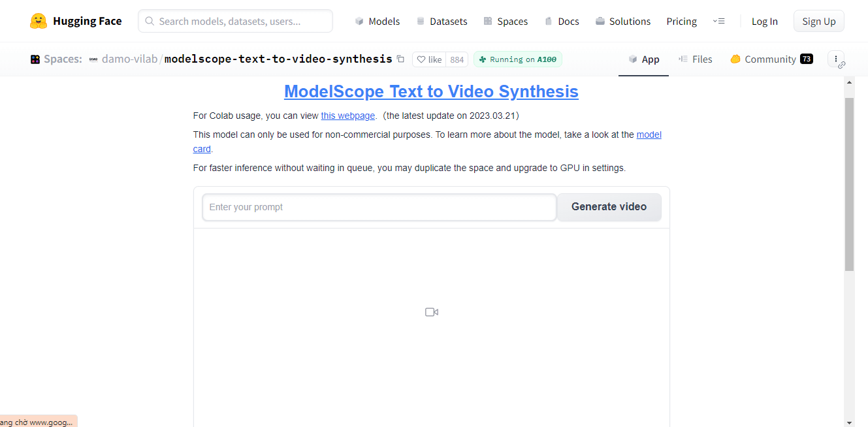Click the search magnifier icon
This screenshot has width=868, height=427.
[150, 22]
